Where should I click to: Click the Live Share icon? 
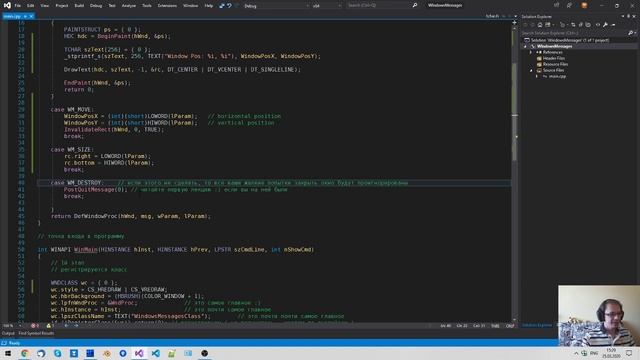(556, 6)
